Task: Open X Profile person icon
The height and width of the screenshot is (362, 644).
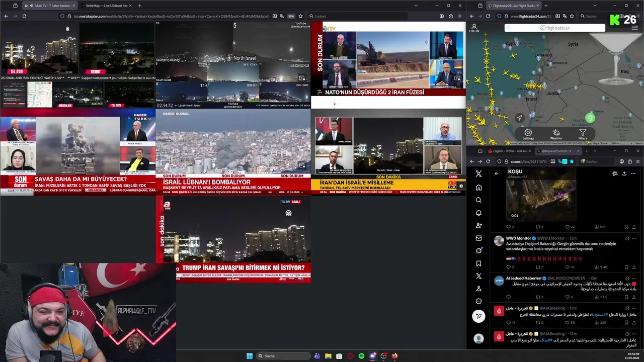Action: tap(478, 289)
